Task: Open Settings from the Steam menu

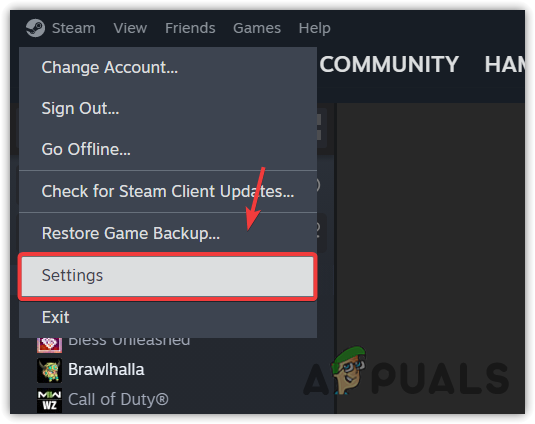Action: (168, 276)
